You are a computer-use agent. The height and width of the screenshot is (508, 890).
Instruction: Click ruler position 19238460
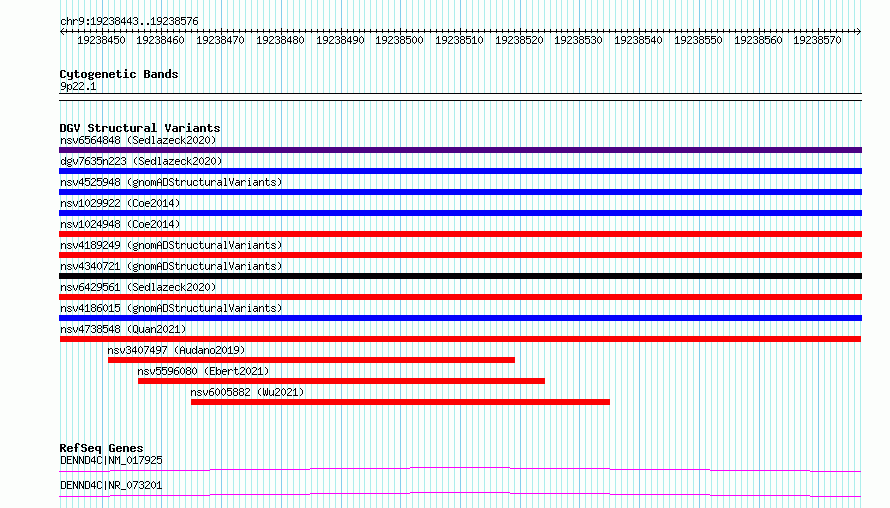pyautogui.click(x=161, y=40)
